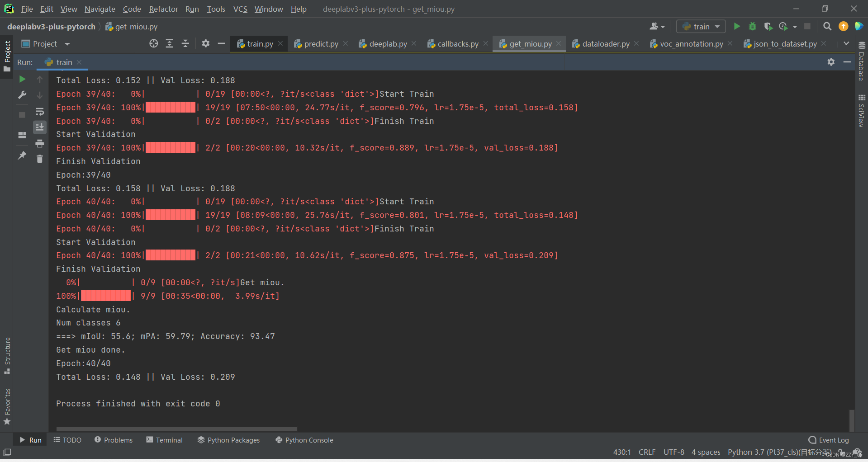The height and width of the screenshot is (462, 868).
Task: Print console output printer icon
Action: coord(40,143)
